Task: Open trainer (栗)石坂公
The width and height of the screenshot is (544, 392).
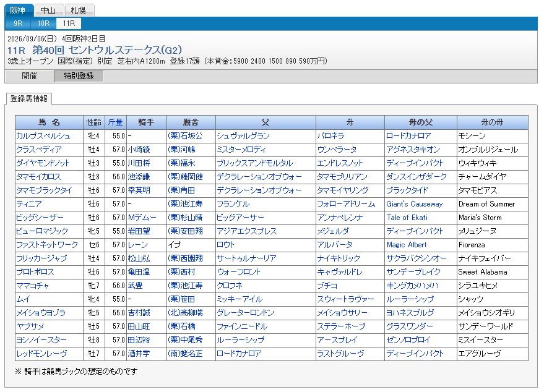Action: (185, 136)
